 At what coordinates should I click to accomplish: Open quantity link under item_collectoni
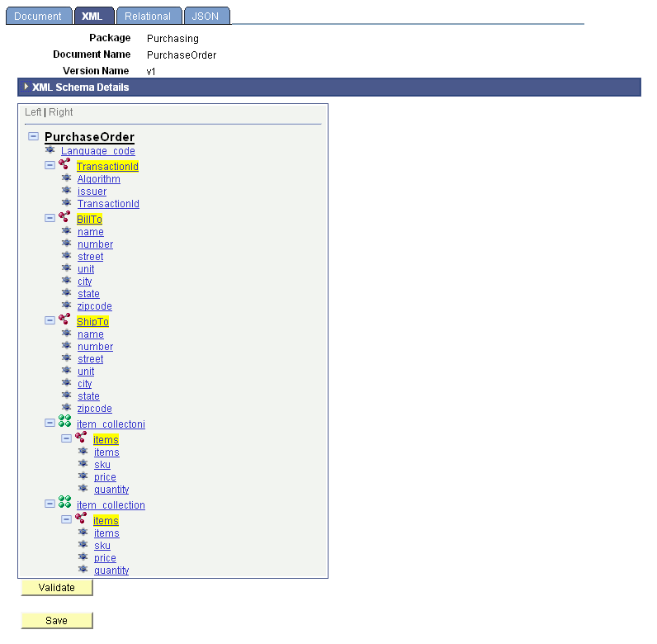tap(111, 490)
